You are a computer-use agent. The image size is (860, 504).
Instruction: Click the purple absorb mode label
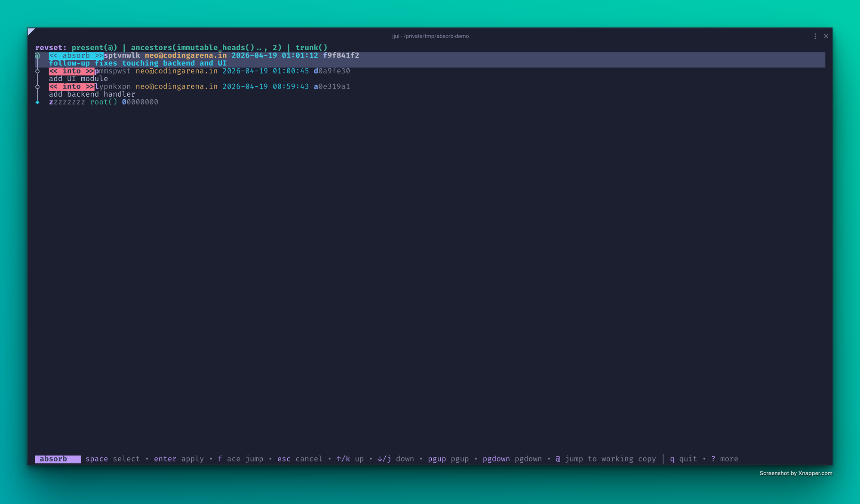(x=57, y=459)
